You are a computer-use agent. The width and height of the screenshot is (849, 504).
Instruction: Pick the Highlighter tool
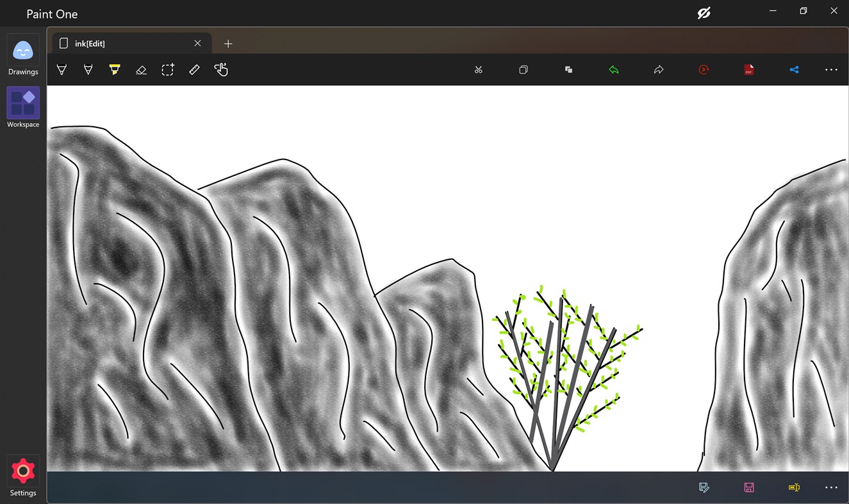pyautogui.click(x=115, y=69)
